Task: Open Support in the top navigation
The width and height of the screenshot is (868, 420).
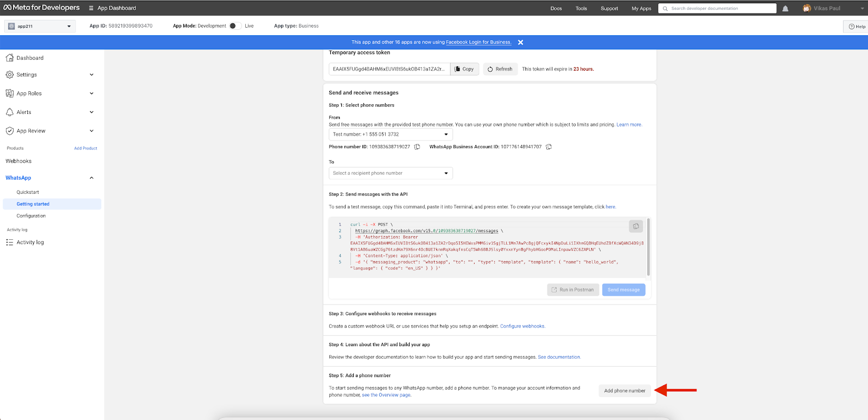Action: (x=609, y=8)
